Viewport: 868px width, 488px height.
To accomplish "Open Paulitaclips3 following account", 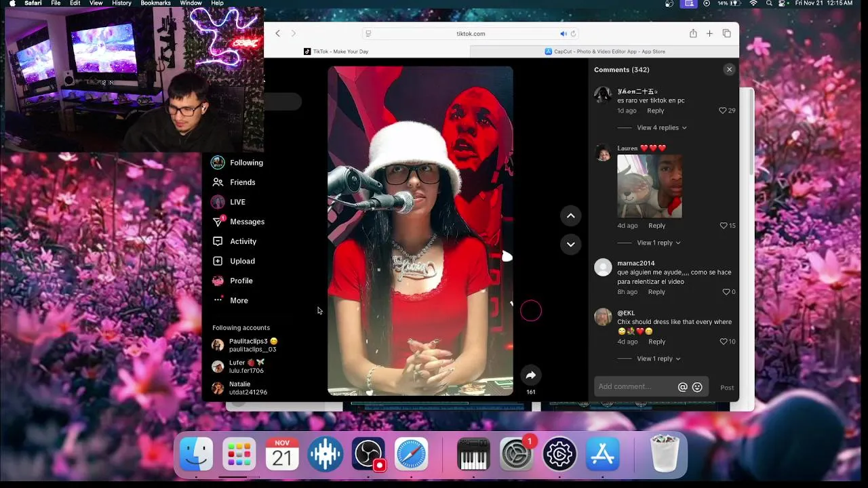I will click(245, 345).
